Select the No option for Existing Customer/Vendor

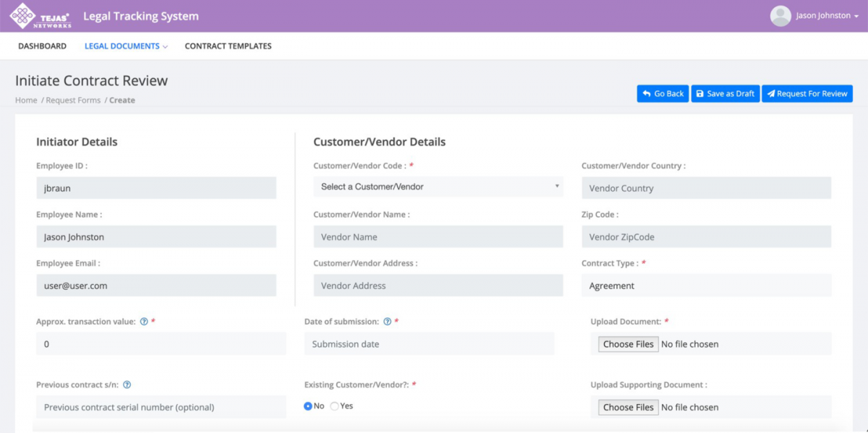tap(308, 406)
